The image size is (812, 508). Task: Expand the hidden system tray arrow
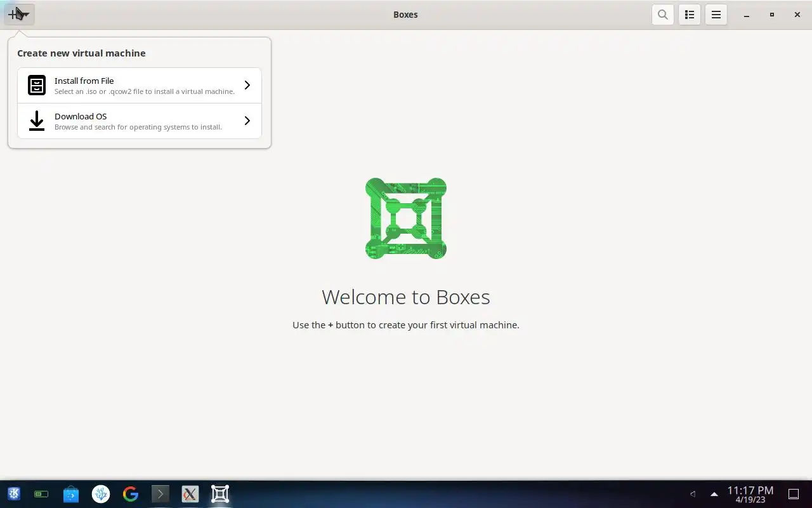coord(714,494)
